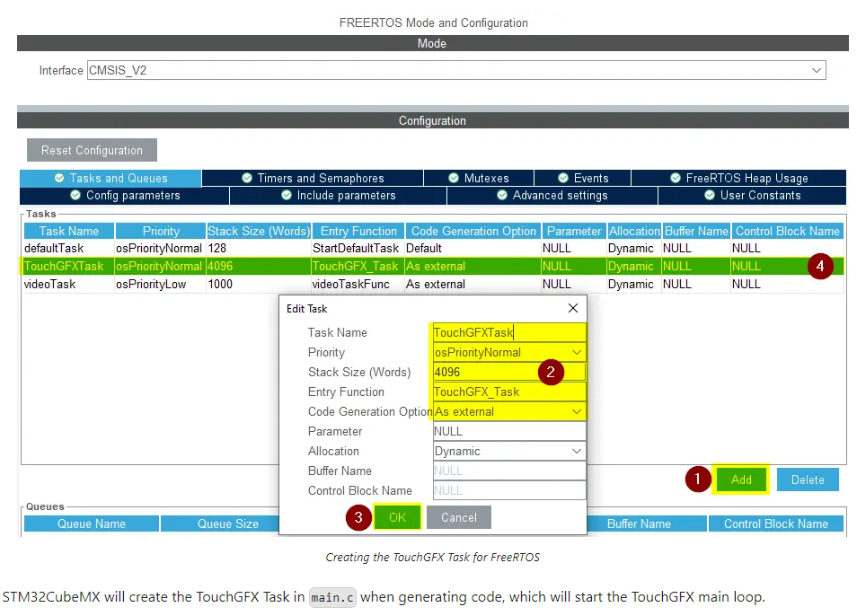Click the Advanced settings checkmark icon
This screenshot has width=857, height=616.
pos(502,196)
